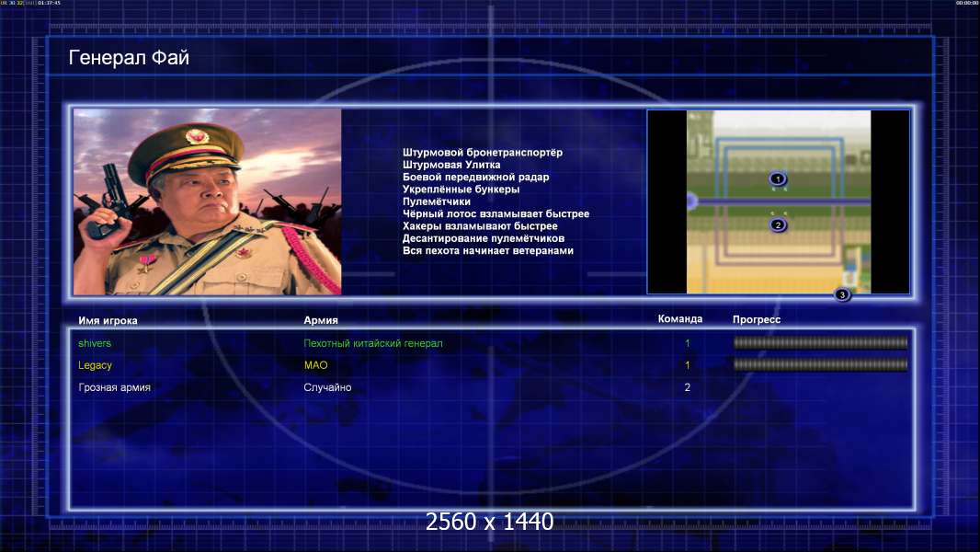Click start position marker 1 on map
980x552 pixels.
tap(778, 178)
